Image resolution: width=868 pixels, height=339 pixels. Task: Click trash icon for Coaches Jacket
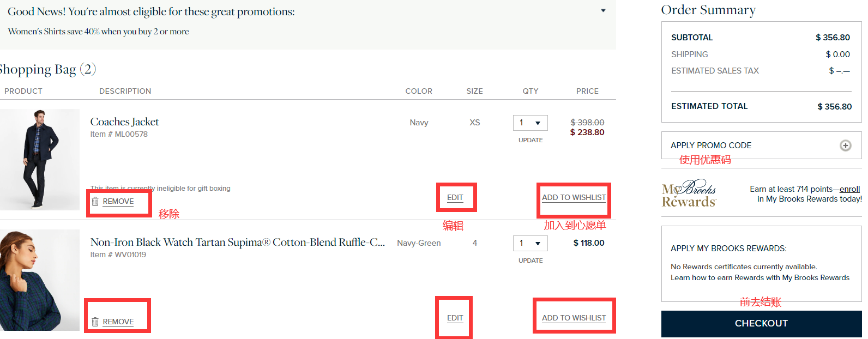[95, 202]
